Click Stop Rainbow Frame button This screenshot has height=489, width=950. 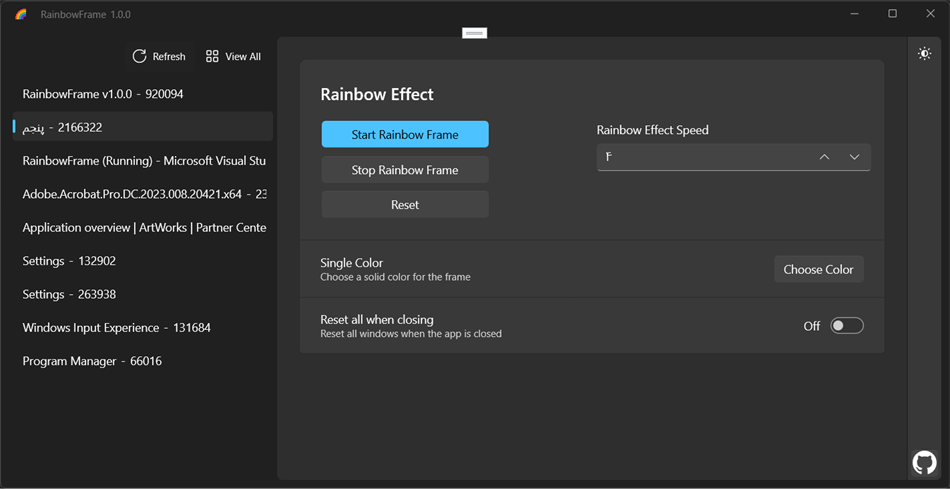(405, 170)
